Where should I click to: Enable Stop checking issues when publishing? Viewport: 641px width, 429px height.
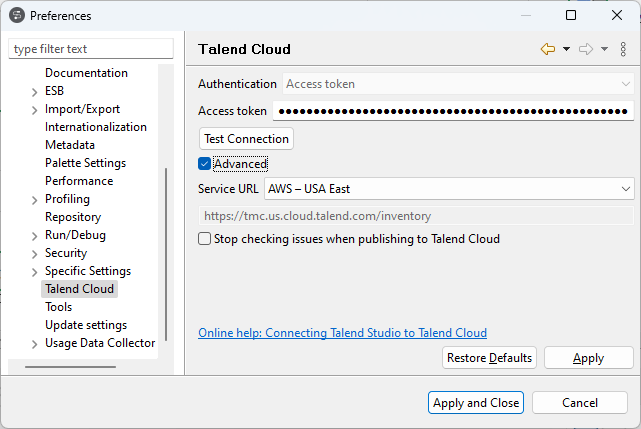204,239
